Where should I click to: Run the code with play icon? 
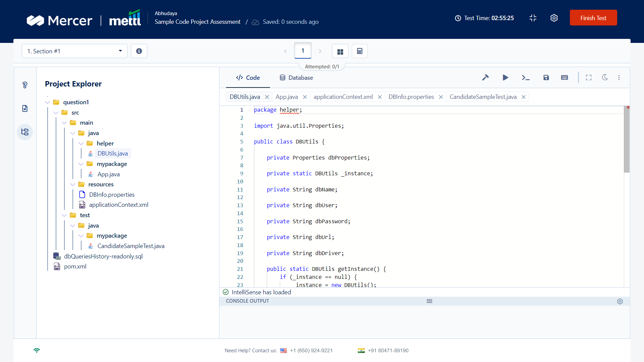point(505,77)
